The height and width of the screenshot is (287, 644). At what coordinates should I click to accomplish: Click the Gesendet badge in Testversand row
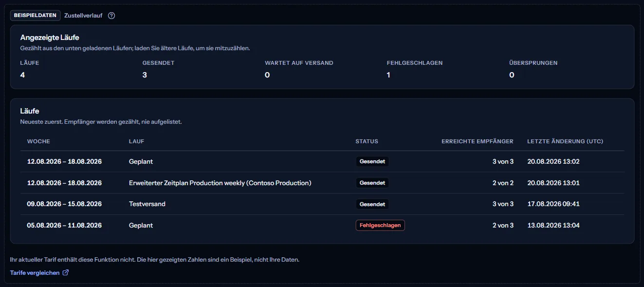point(372,204)
